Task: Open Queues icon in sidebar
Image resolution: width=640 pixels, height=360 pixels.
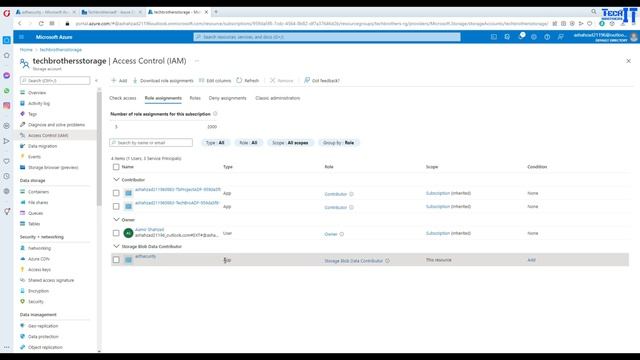Action: pyautogui.click(x=22, y=213)
